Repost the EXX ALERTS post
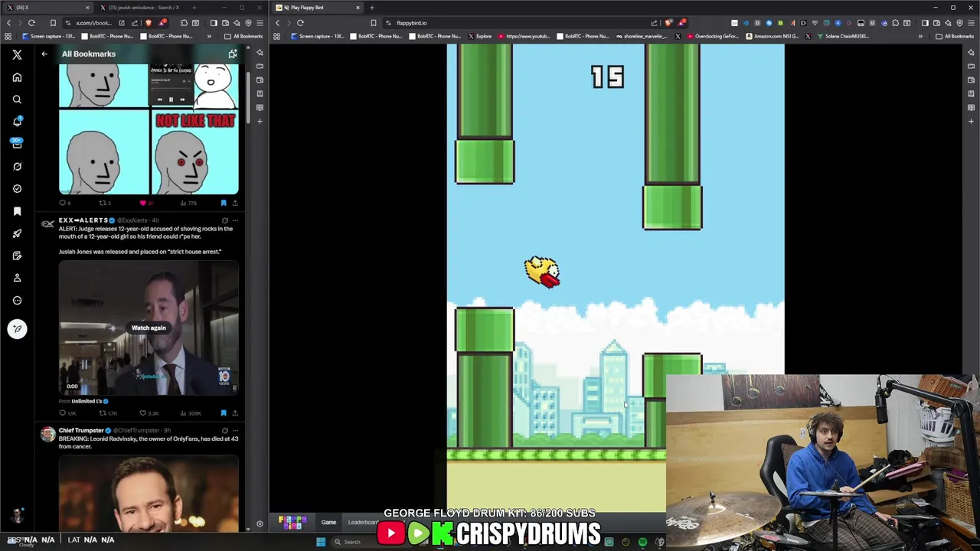The height and width of the screenshot is (551, 980). coord(107,413)
